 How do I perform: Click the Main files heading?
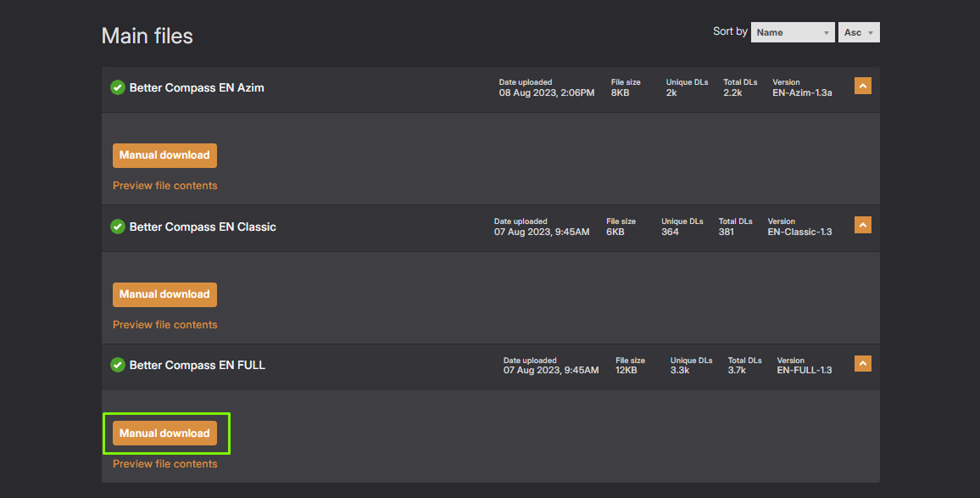click(148, 36)
